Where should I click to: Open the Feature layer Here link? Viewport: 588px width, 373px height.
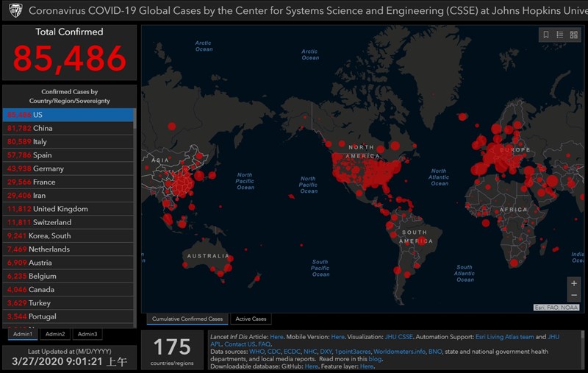[366, 366]
